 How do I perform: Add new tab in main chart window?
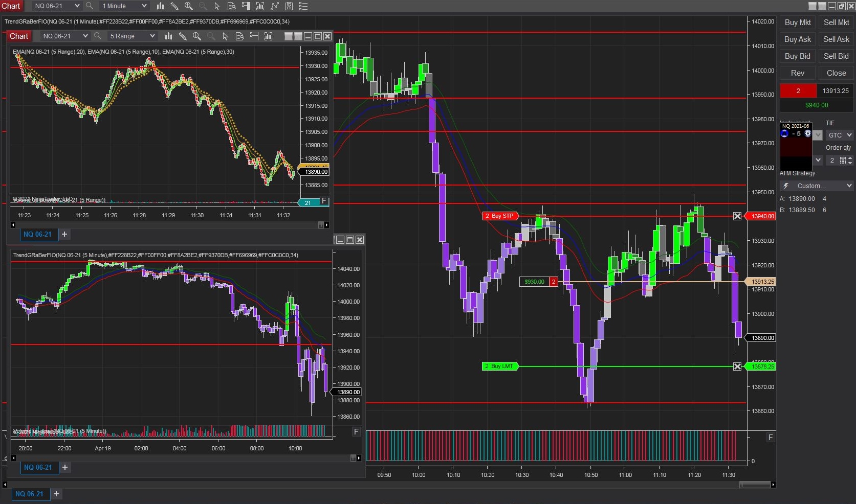pyautogui.click(x=56, y=494)
